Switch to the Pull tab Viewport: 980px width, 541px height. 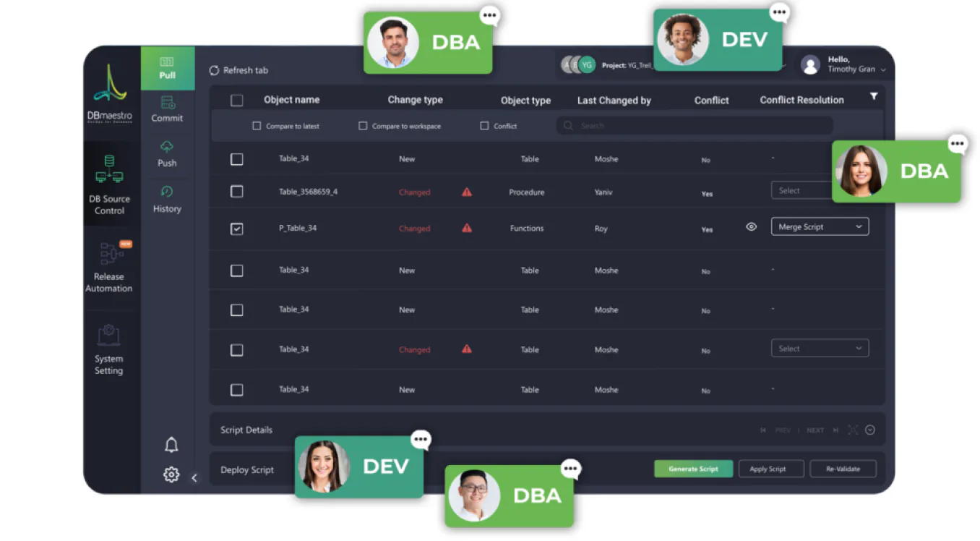click(x=168, y=68)
